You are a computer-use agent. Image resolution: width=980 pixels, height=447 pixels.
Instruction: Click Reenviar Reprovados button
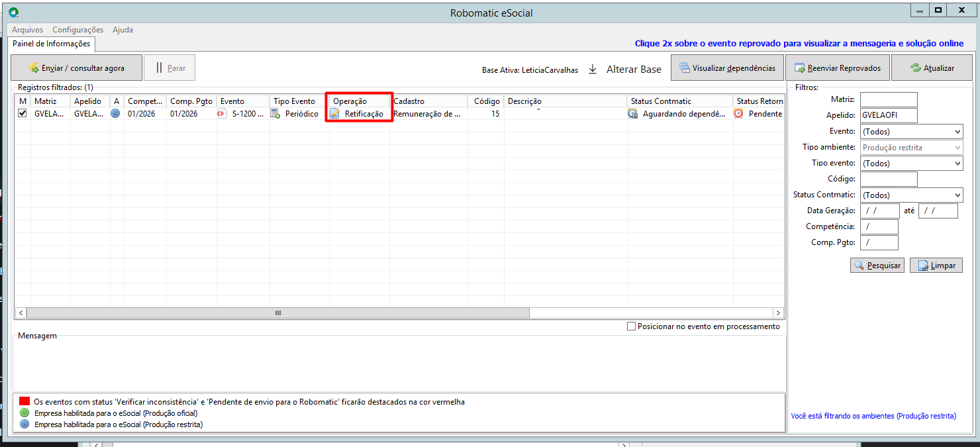tap(838, 68)
